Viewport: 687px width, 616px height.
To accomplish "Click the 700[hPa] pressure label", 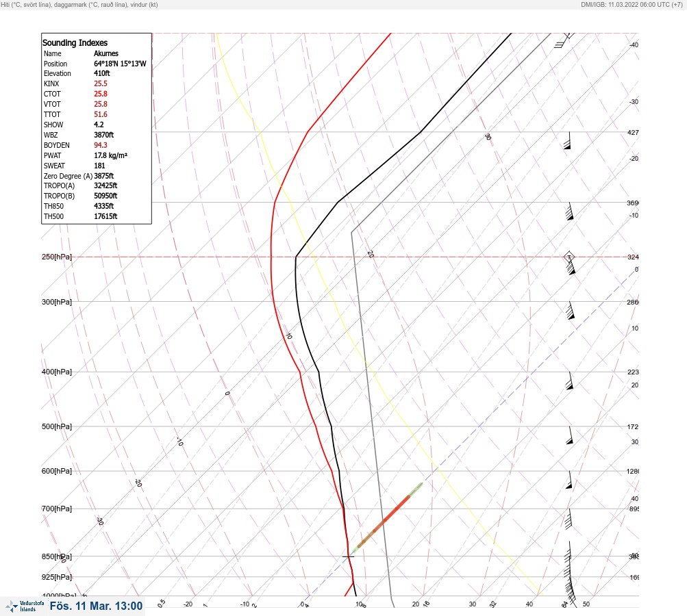I will 57,509.
